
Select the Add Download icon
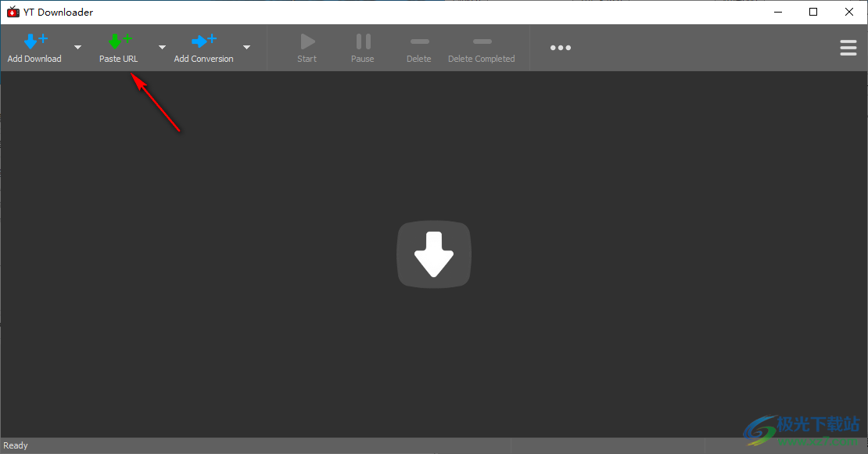(x=34, y=41)
